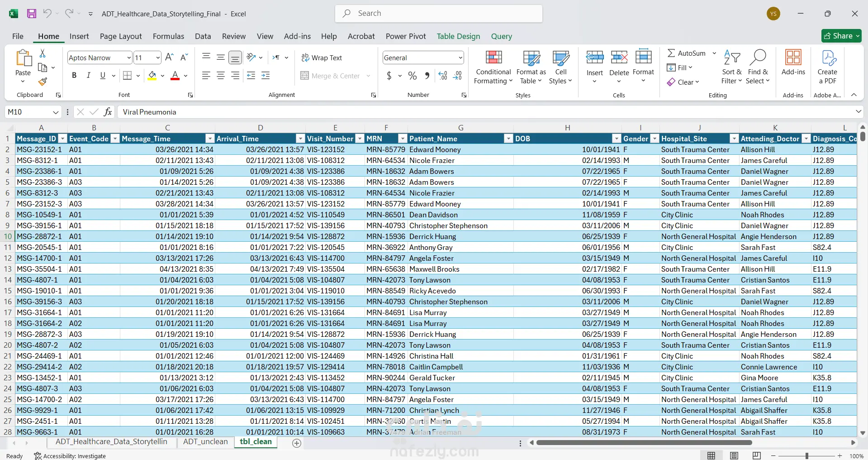Click the Increase Indent icon
The width and height of the screenshot is (868, 460).
(x=266, y=76)
